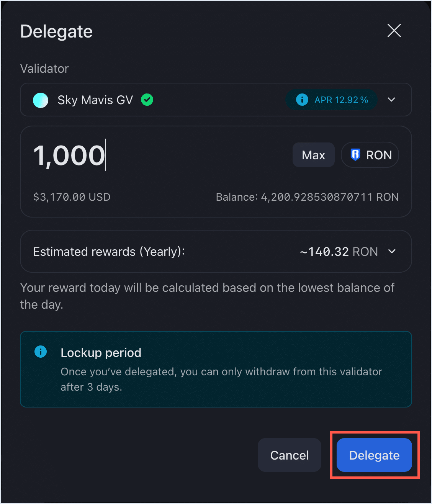Viewport: 432px width, 504px height.
Task: Click the 1,000 amount input field
Action: pyautogui.click(x=69, y=155)
